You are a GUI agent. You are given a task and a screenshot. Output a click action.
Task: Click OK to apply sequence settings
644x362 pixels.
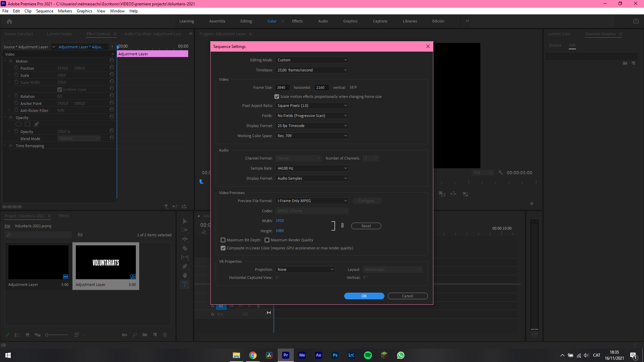point(364,296)
